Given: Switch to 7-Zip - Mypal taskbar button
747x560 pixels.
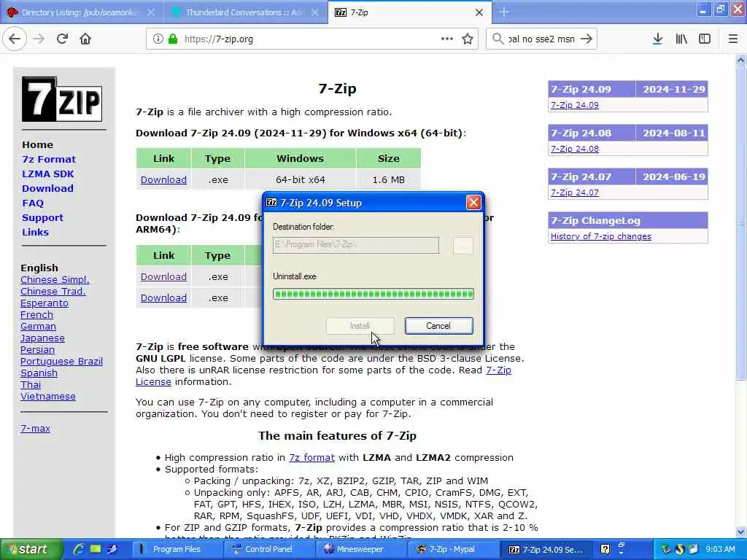Looking at the screenshot, I should pos(452,549).
